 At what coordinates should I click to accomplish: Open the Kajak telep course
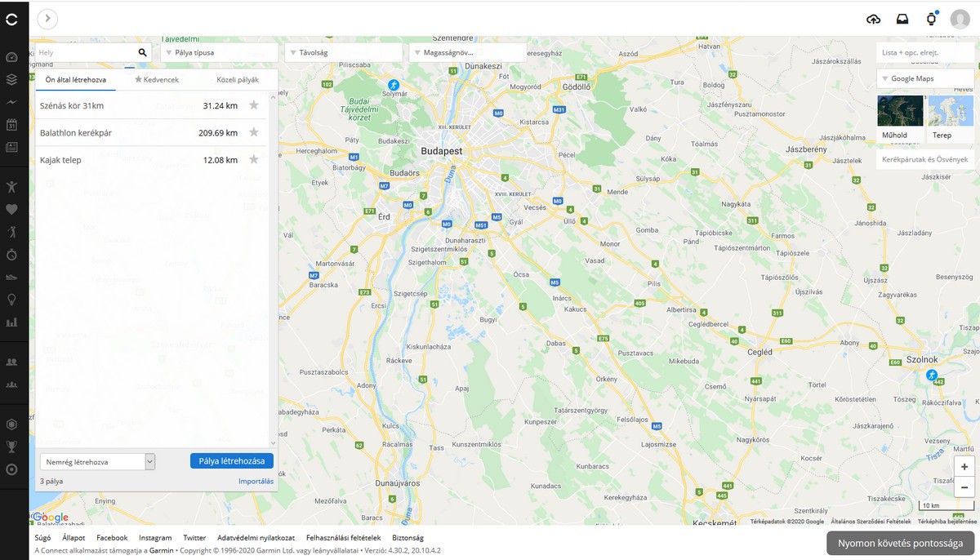click(x=60, y=160)
